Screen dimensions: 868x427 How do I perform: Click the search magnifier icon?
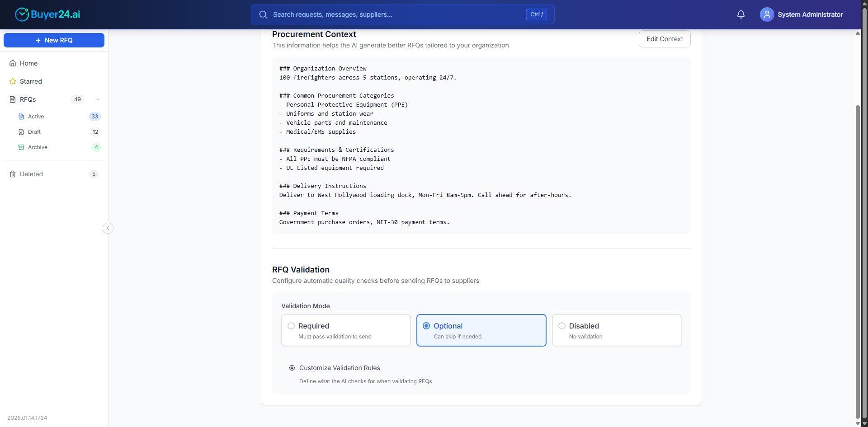(263, 14)
